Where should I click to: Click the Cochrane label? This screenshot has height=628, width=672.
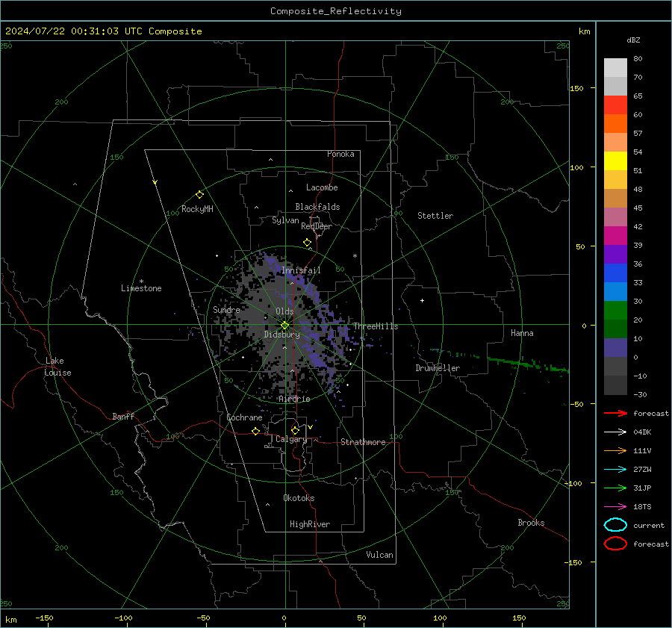244,417
